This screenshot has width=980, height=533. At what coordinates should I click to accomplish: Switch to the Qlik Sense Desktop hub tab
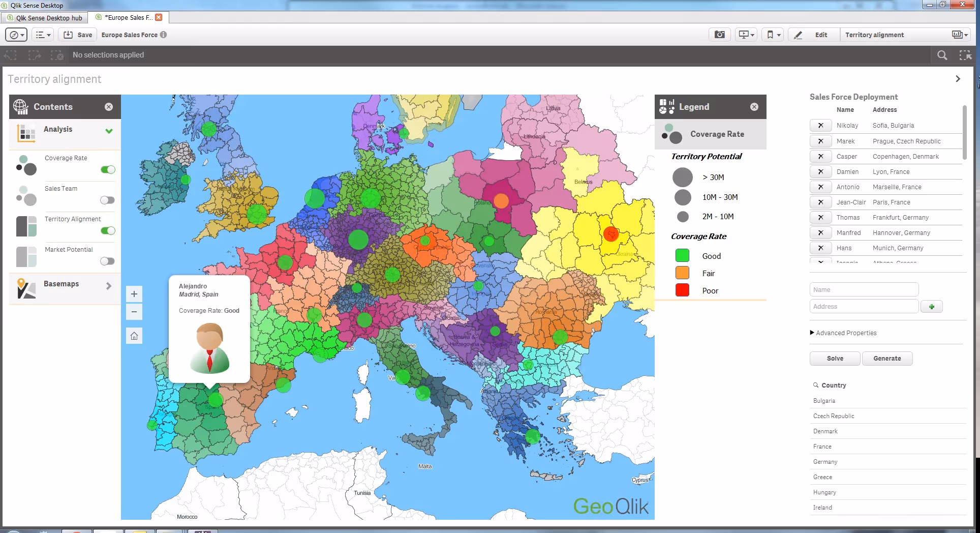[x=45, y=17]
